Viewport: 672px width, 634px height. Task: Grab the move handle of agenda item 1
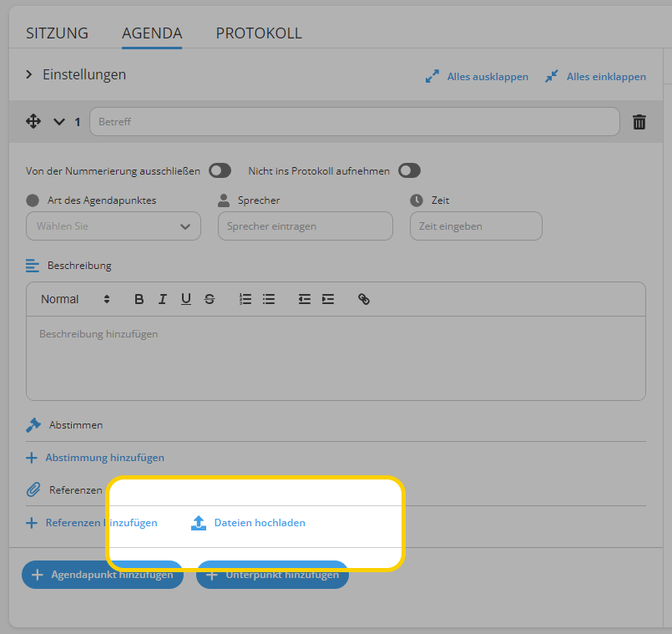33,121
